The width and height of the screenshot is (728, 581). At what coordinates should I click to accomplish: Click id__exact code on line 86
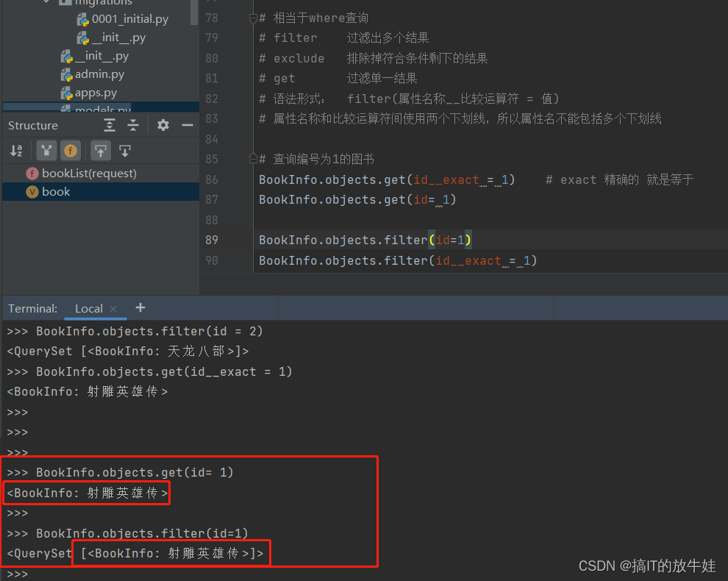(446, 180)
